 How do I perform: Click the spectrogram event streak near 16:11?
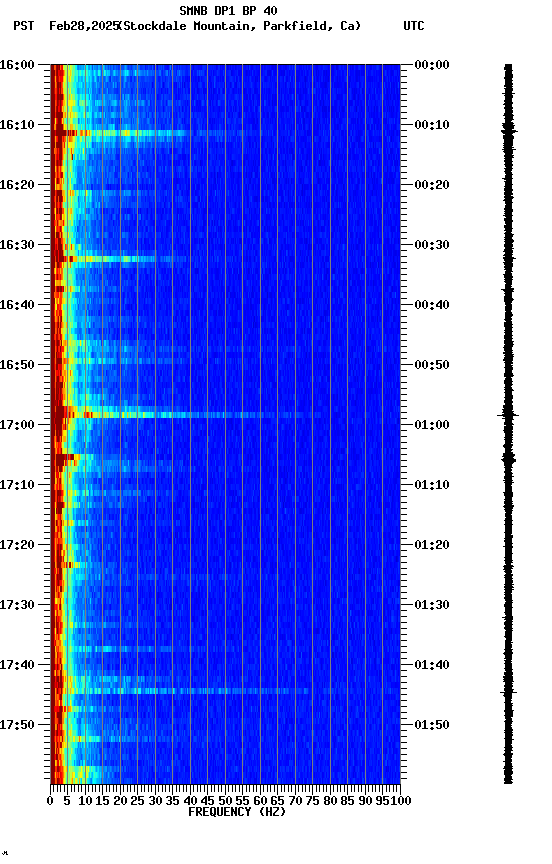coord(149,133)
